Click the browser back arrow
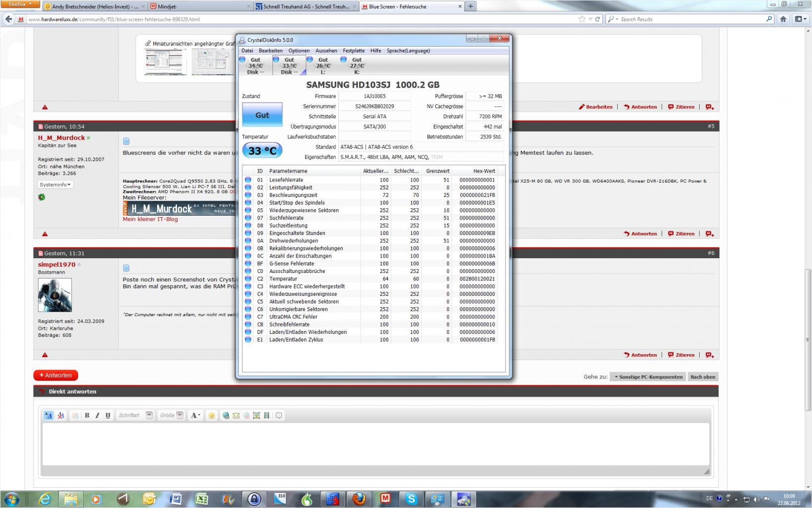812x508 pixels. pyautogui.click(x=8, y=19)
